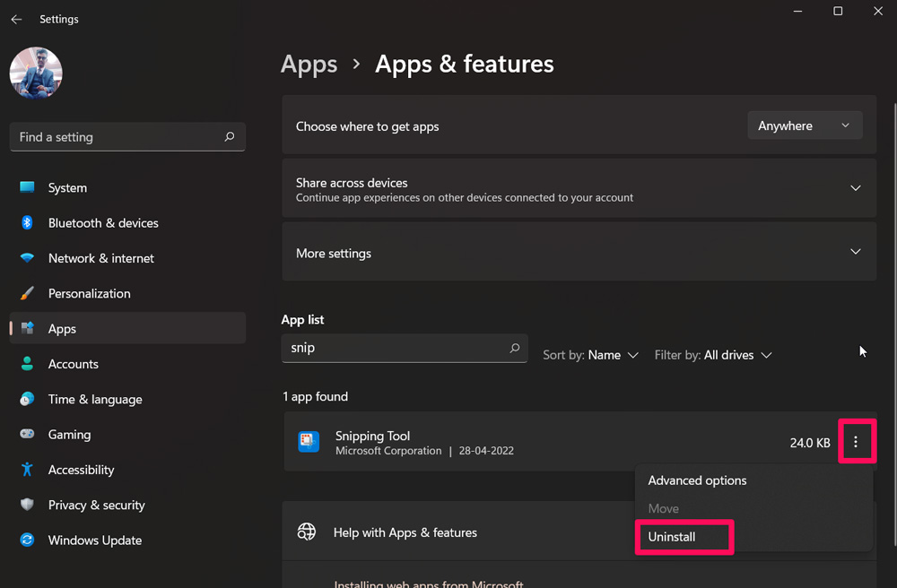This screenshot has width=897, height=588.
Task: Expand the More settings section
Action: [x=855, y=253]
